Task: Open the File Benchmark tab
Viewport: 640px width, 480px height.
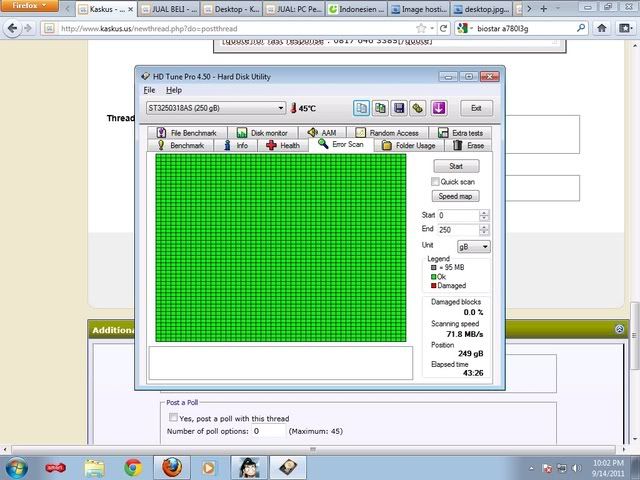Action: (187, 133)
